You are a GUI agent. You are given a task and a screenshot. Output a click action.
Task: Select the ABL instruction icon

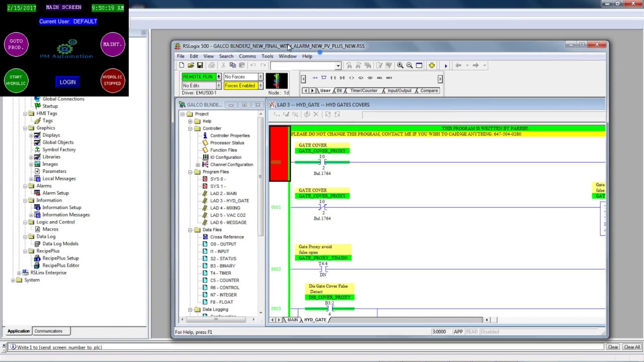tap(380, 78)
